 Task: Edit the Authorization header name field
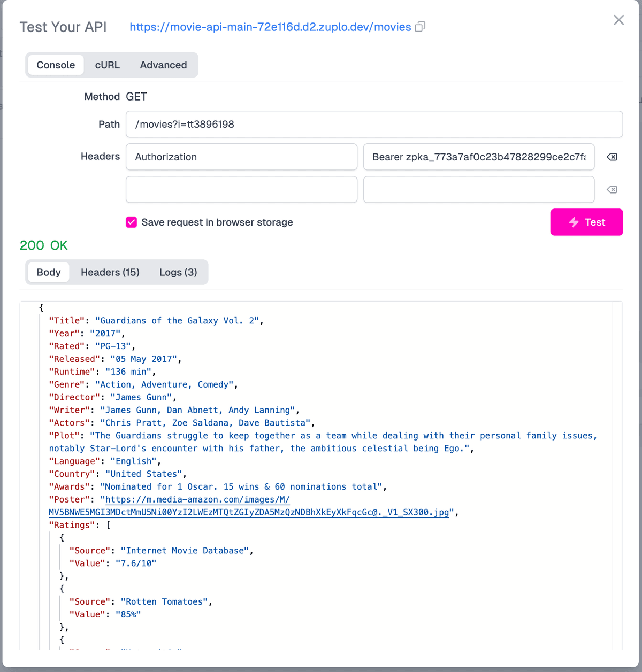click(241, 157)
